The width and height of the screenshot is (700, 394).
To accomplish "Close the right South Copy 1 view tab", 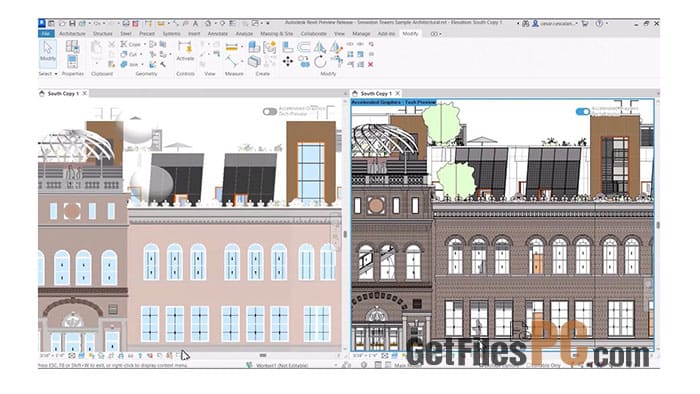I will coord(397,93).
